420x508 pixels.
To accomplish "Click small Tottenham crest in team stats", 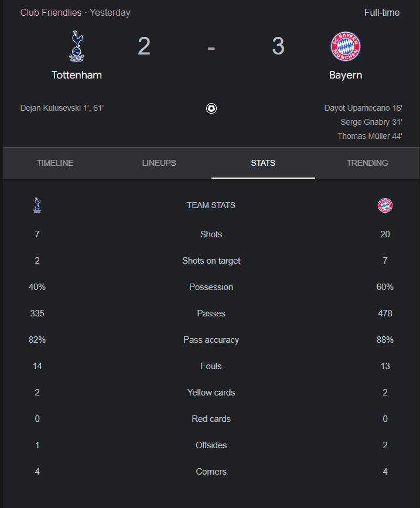I will [x=37, y=205].
